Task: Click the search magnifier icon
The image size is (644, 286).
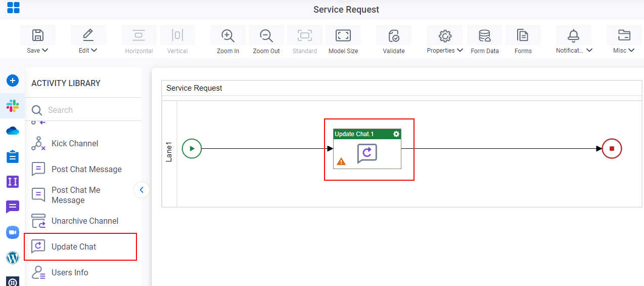Action: coord(37,110)
